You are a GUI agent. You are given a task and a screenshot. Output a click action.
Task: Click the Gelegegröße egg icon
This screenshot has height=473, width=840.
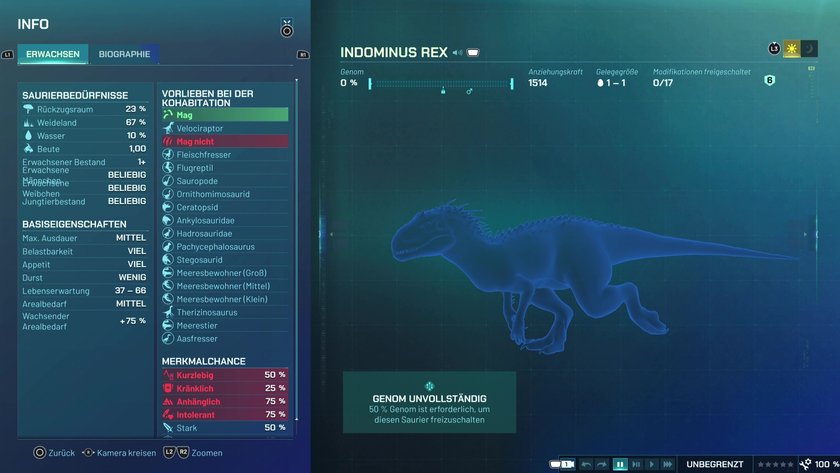[600, 83]
